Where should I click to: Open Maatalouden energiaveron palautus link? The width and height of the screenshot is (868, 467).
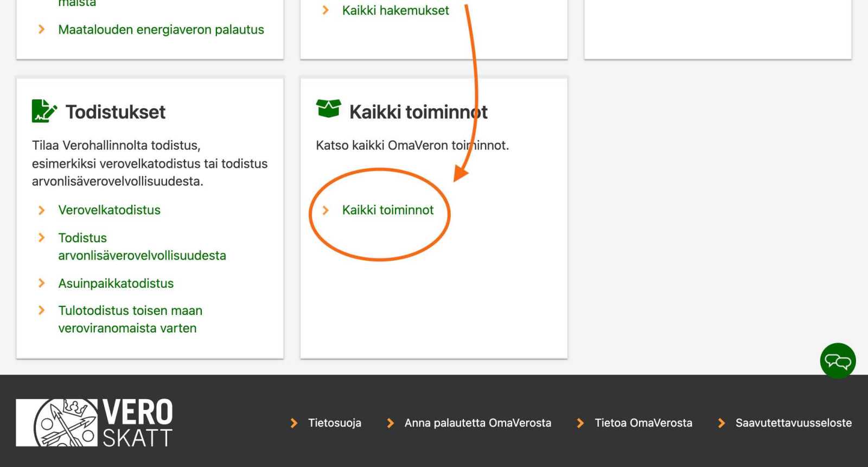click(x=161, y=29)
